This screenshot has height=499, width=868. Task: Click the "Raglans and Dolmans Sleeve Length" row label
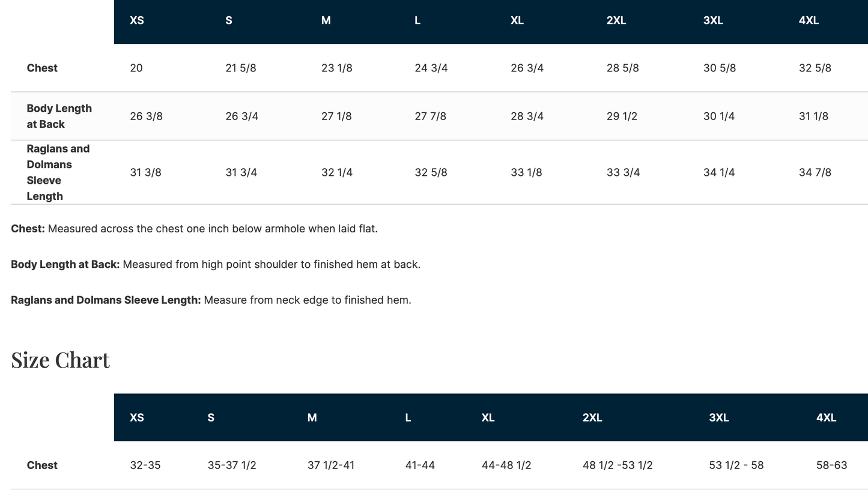(58, 172)
